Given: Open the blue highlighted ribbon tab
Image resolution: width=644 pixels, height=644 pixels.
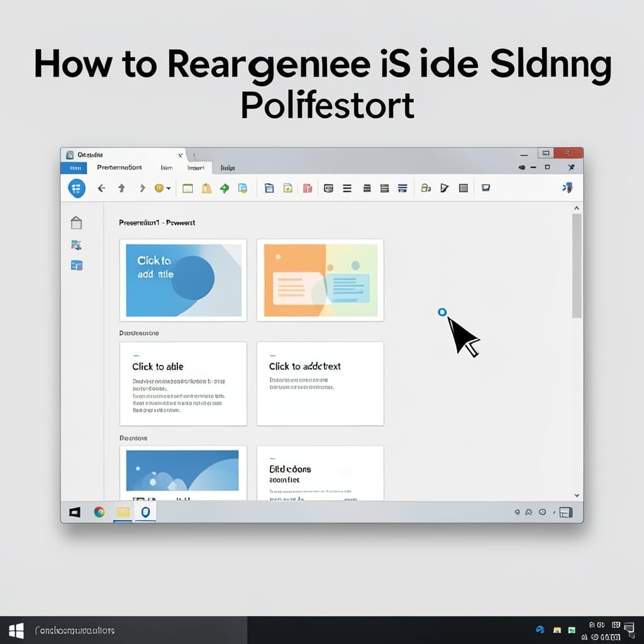Looking at the screenshot, I should pyautogui.click(x=74, y=168).
